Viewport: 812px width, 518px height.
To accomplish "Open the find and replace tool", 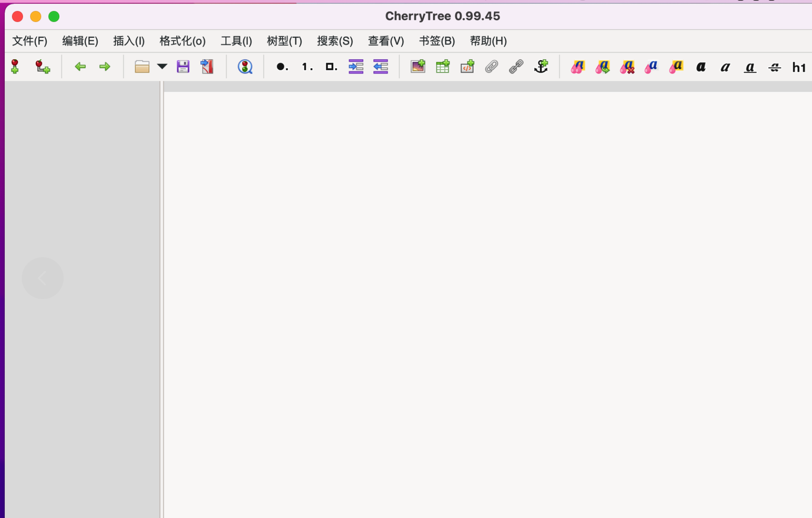I will (245, 67).
